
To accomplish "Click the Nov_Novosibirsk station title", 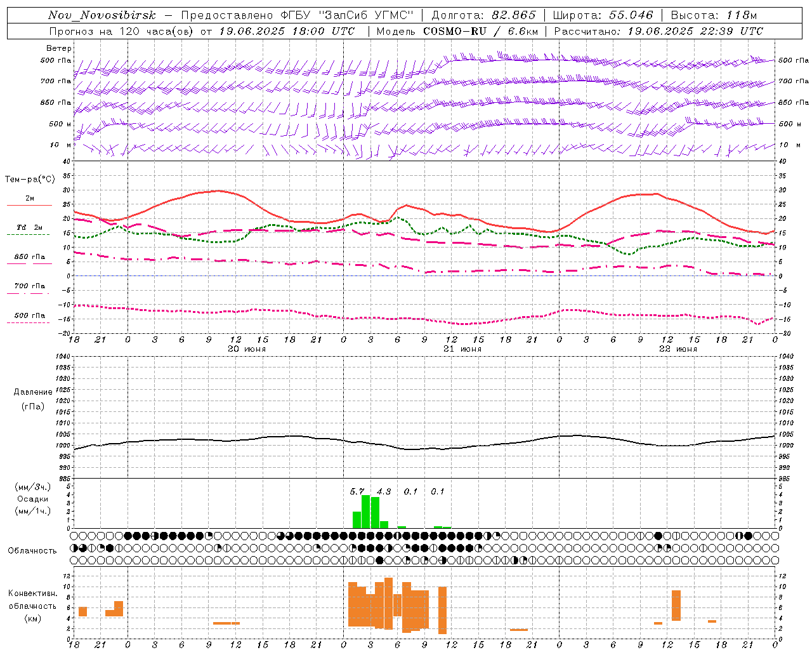I will pyautogui.click(x=101, y=15).
